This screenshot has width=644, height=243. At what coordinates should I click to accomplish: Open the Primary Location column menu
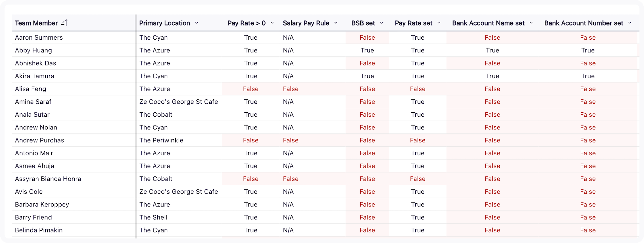click(x=197, y=23)
